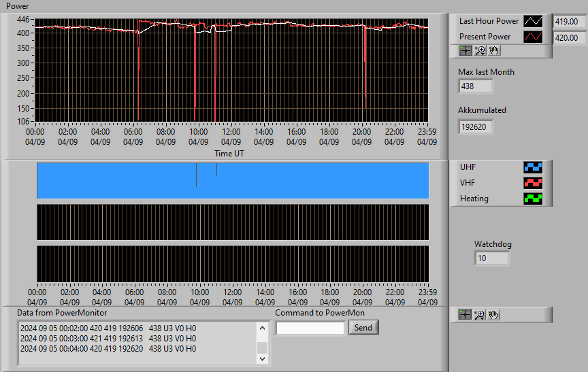Click the blue UHF status chart

click(x=233, y=181)
